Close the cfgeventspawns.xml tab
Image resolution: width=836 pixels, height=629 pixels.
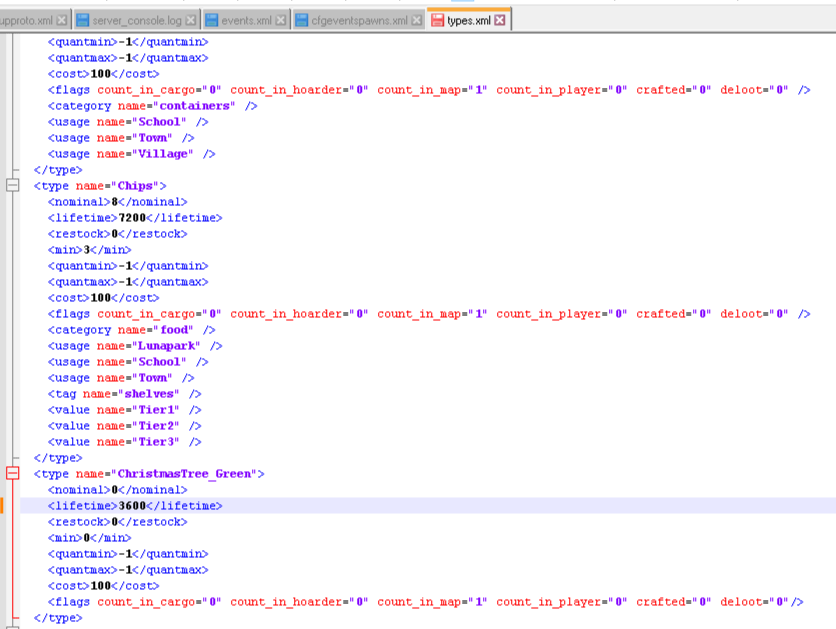pyautogui.click(x=416, y=20)
